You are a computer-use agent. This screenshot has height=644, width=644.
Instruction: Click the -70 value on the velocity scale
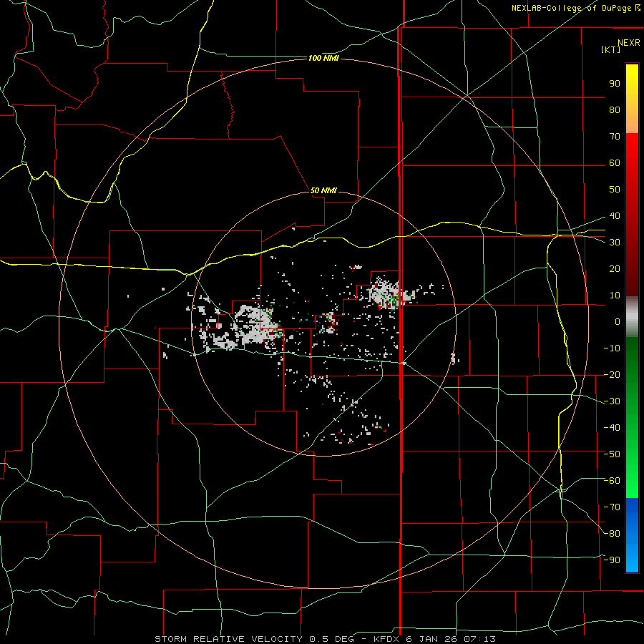[x=612, y=507]
